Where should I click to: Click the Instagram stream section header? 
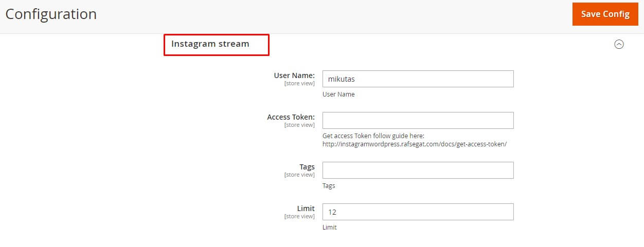pos(210,44)
